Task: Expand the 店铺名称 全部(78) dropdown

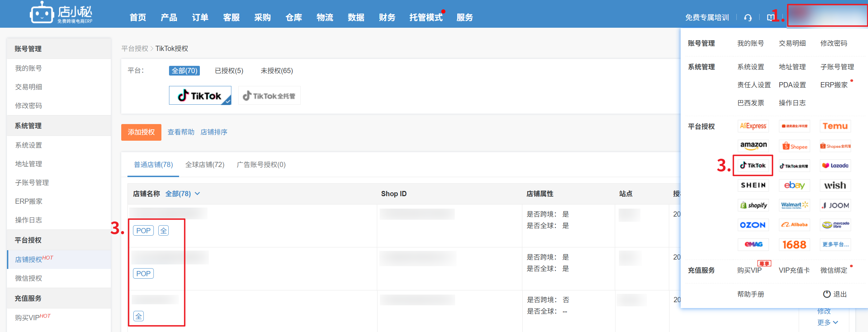Action: click(183, 194)
